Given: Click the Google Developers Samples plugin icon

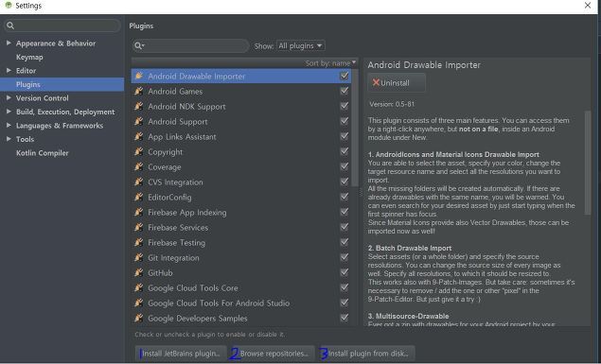Looking at the screenshot, I should coord(139,318).
